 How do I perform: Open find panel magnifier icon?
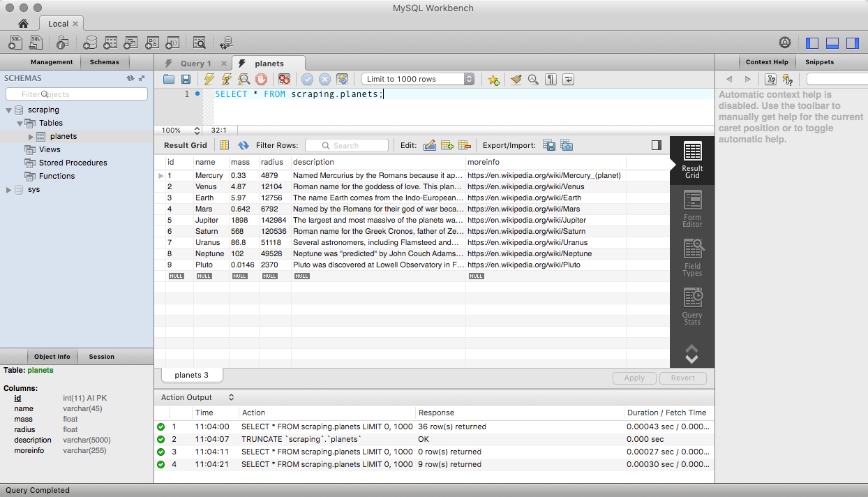point(533,80)
